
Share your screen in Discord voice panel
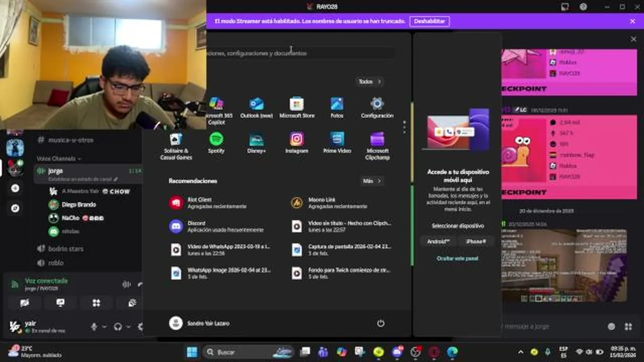[60, 303]
